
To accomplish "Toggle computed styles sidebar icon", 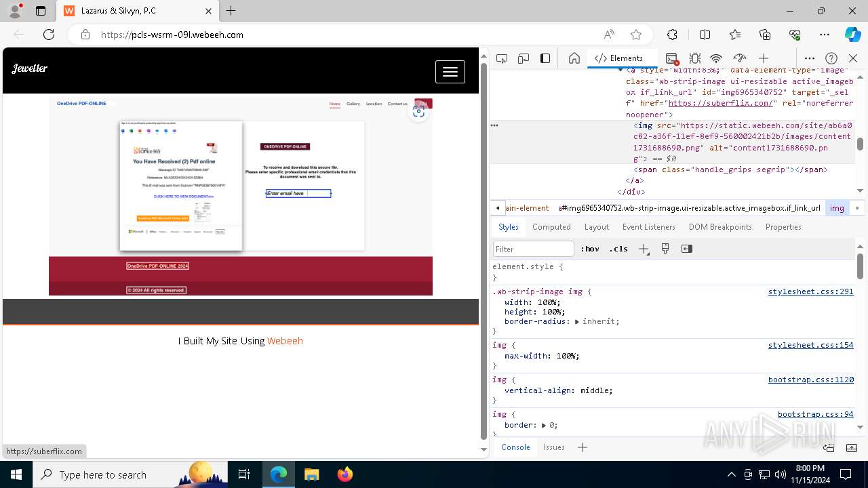I will pyautogui.click(x=687, y=249).
